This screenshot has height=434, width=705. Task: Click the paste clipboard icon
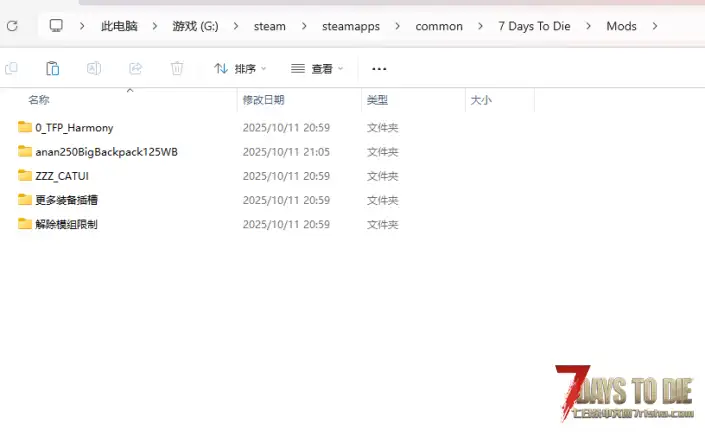click(53, 68)
